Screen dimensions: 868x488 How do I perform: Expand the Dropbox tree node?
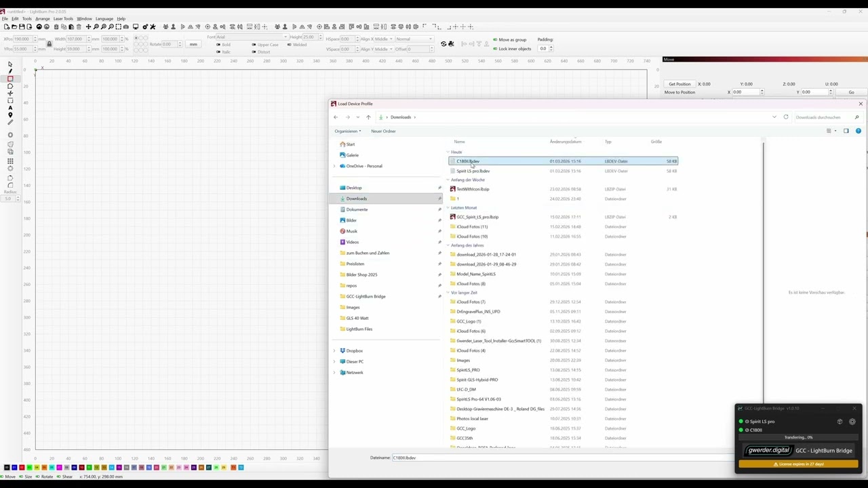pos(334,351)
